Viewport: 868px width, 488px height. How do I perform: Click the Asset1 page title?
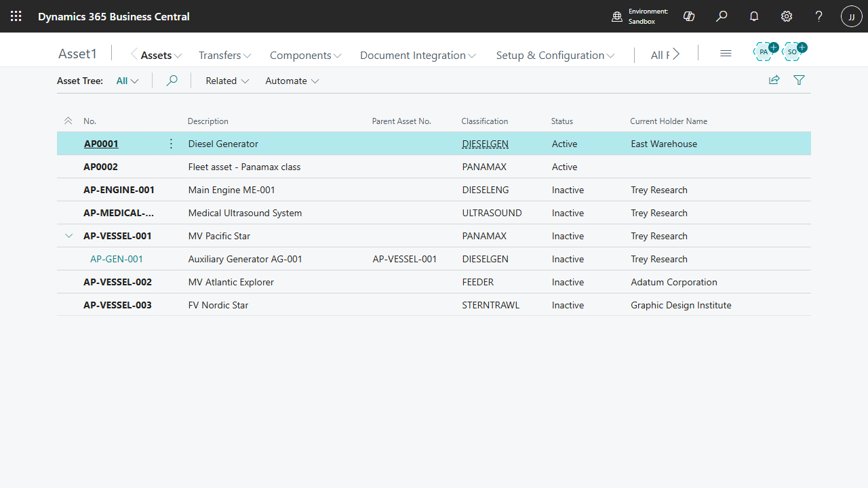click(78, 54)
